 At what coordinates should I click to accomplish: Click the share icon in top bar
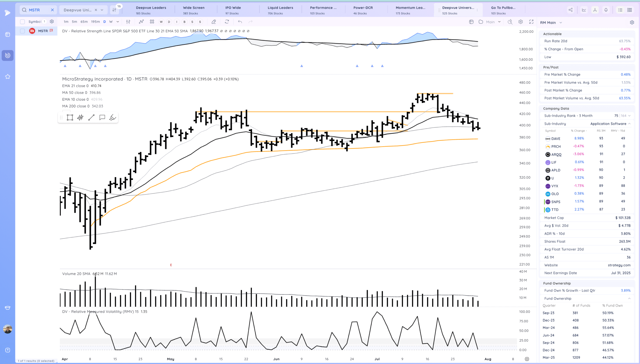point(570,10)
